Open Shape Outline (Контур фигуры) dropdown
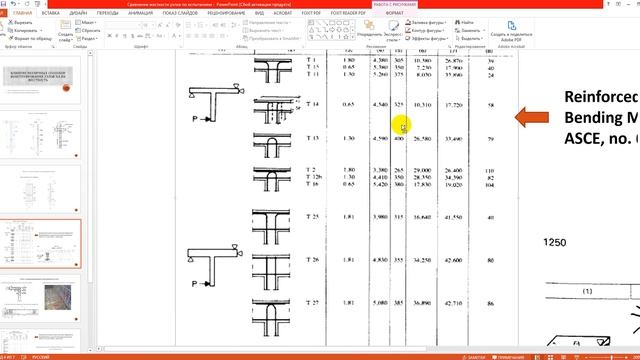Image resolution: width=640 pixels, height=360 pixels. click(425, 30)
